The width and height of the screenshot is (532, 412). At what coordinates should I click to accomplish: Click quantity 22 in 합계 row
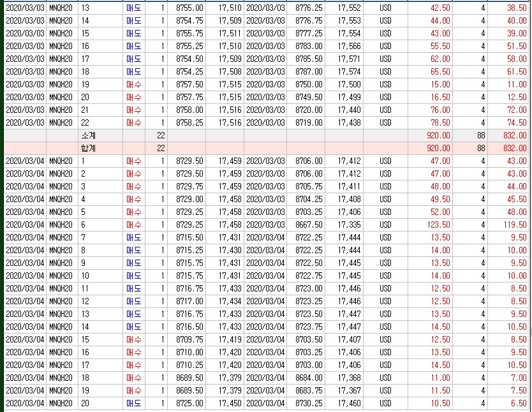161,148
